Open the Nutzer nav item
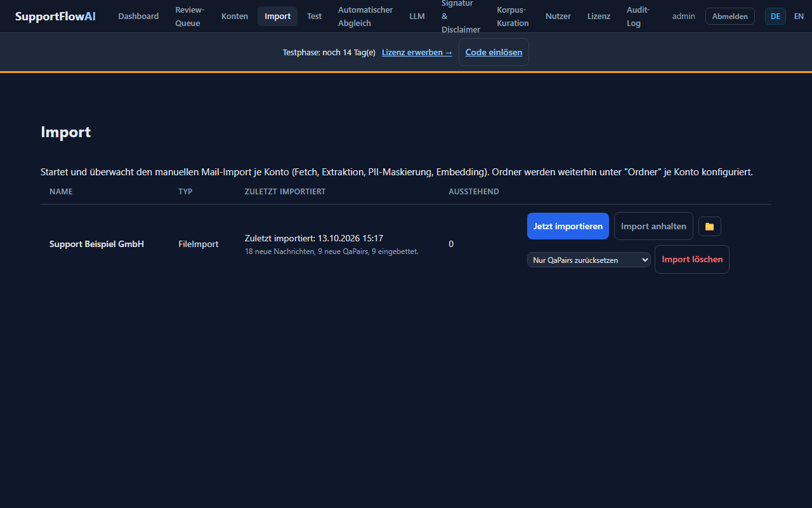Screen dimensions: 812x508 click(x=558, y=16)
